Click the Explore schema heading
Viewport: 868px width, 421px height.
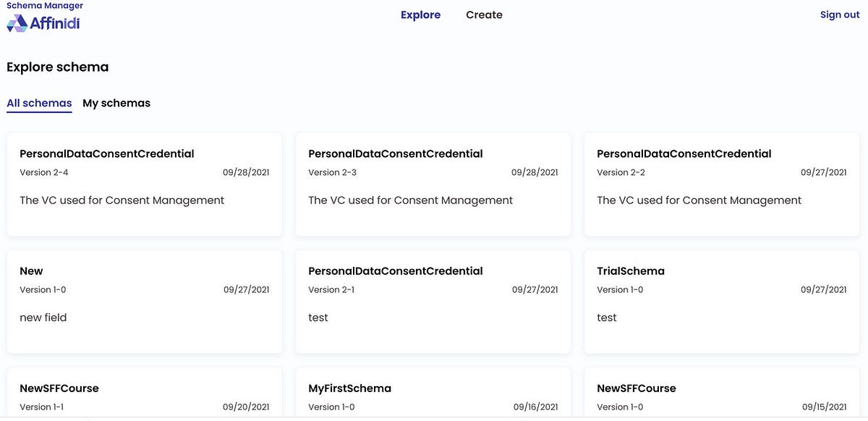(x=58, y=67)
